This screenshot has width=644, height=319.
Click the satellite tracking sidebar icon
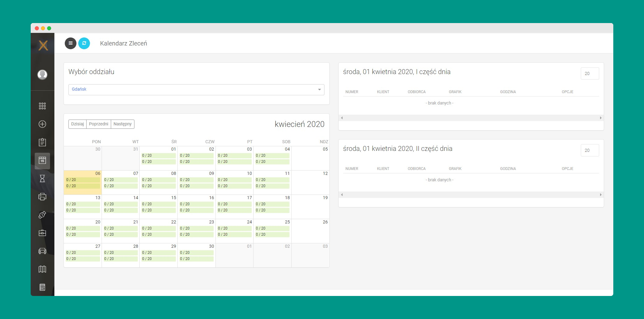point(42,215)
